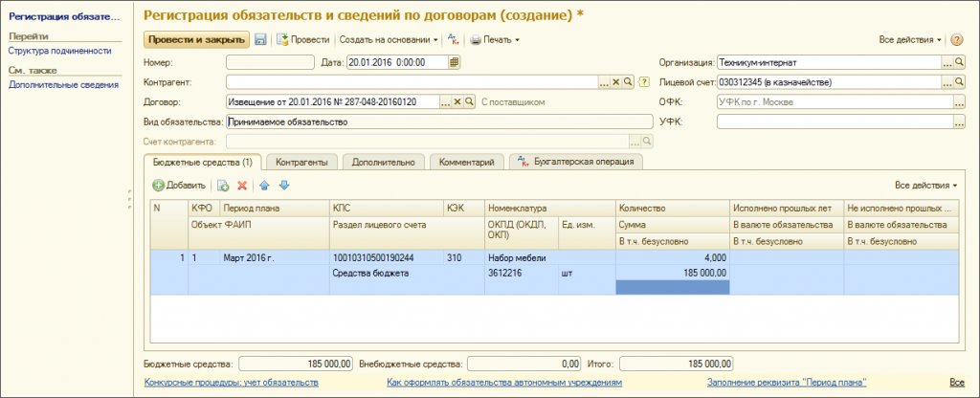Open the Конкурсные процедуры: учет обязательств link
The image size is (980, 398).
232,382
